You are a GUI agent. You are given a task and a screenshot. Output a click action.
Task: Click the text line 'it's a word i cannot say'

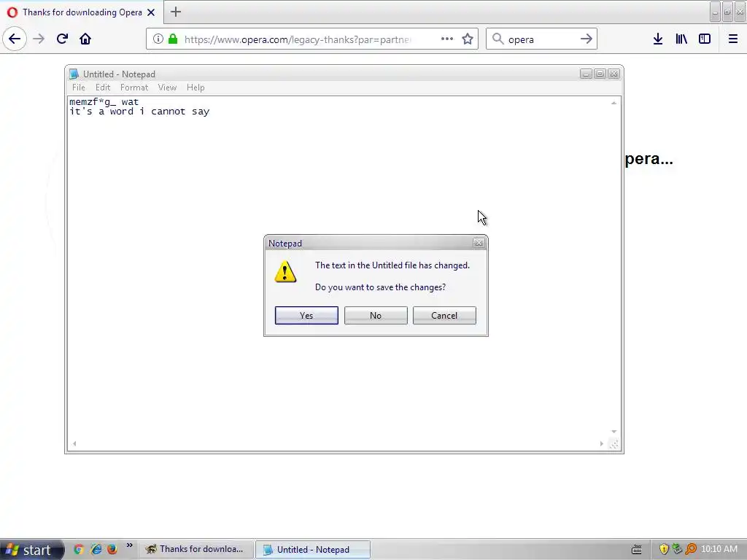click(139, 112)
